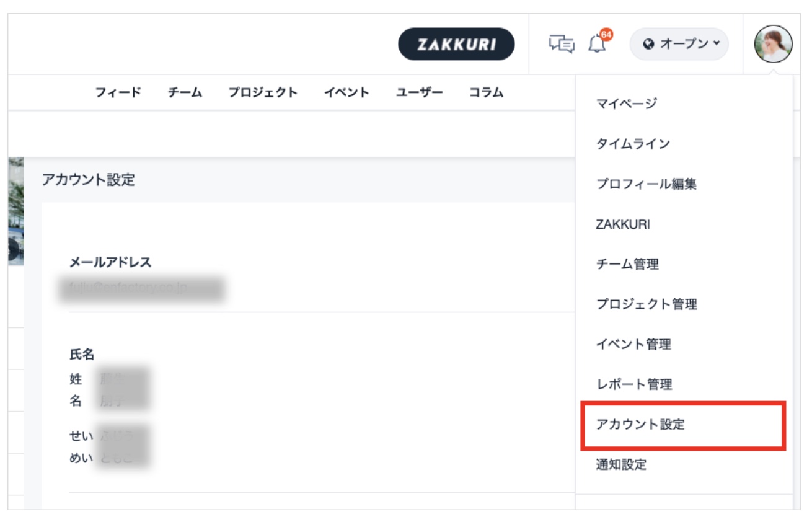Open the chat messages icon
812x522 pixels.
(562, 44)
